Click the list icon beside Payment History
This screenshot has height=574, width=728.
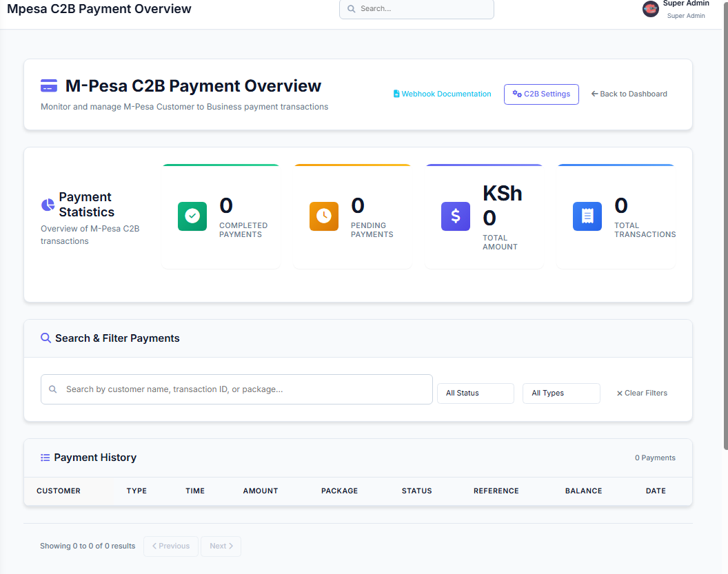coord(45,458)
